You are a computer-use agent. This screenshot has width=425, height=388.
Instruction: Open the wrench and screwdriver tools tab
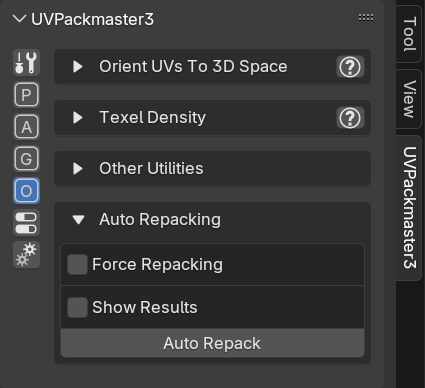[x=26, y=62]
